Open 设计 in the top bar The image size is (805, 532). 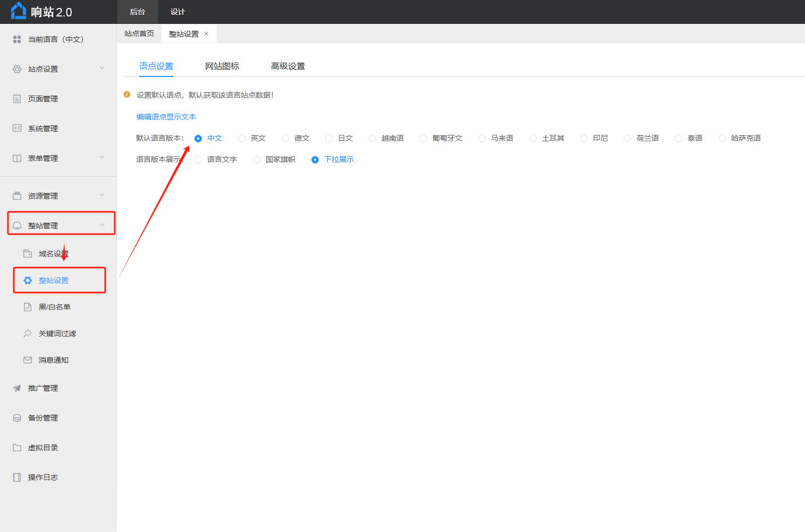pos(177,12)
